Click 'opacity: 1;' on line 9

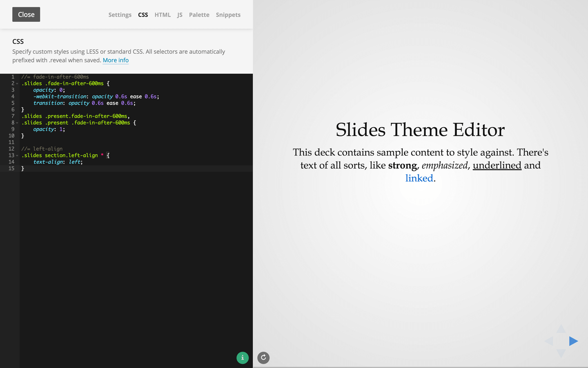[49, 129]
